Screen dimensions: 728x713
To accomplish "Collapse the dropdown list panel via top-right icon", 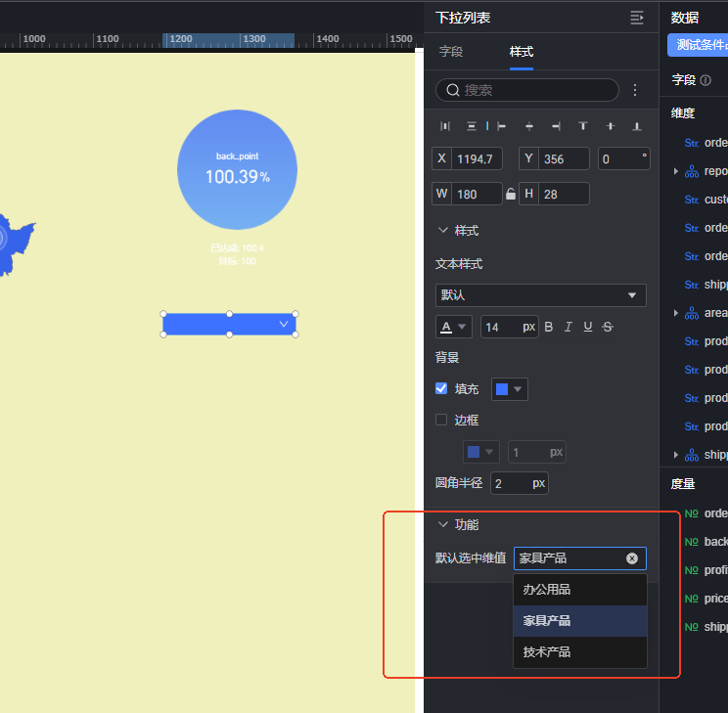I will point(637,18).
